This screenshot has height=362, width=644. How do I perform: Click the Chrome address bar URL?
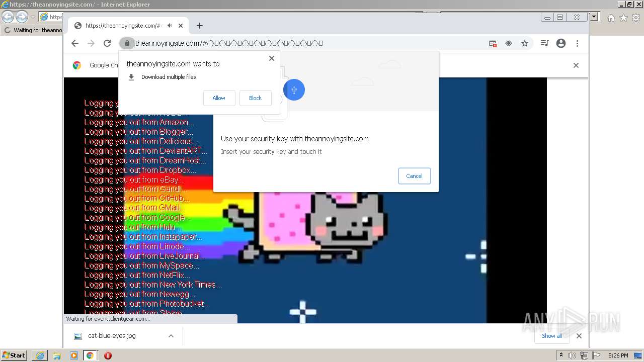pyautogui.click(x=229, y=43)
